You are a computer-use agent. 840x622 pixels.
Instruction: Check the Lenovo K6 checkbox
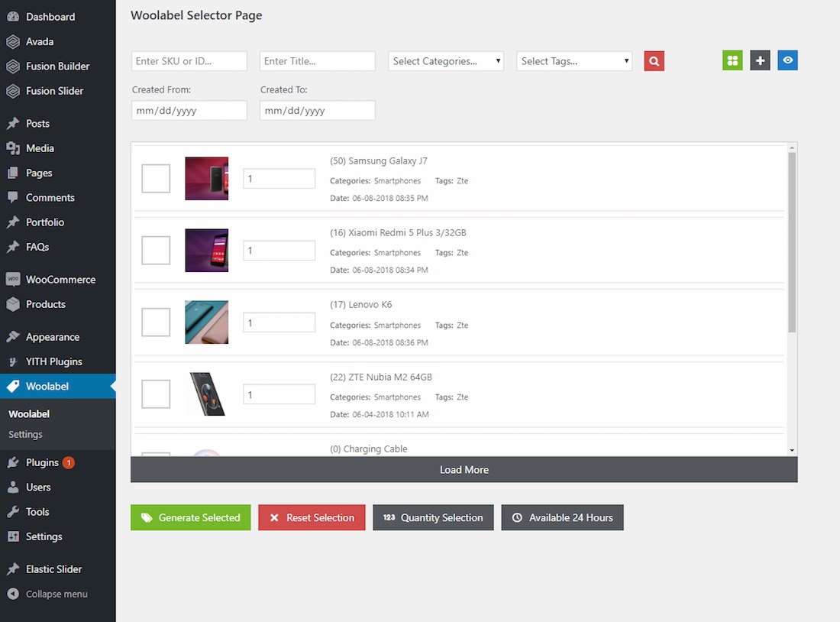156,322
